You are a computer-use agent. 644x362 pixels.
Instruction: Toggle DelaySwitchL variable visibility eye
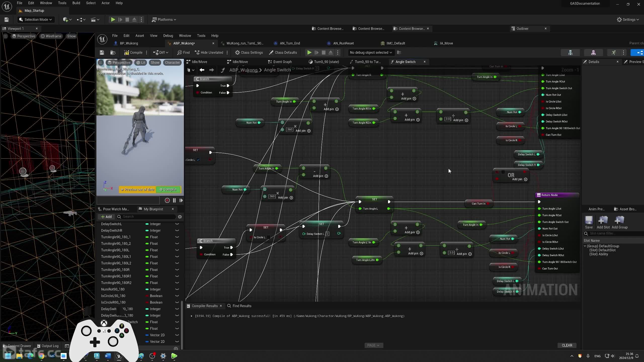(x=177, y=224)
